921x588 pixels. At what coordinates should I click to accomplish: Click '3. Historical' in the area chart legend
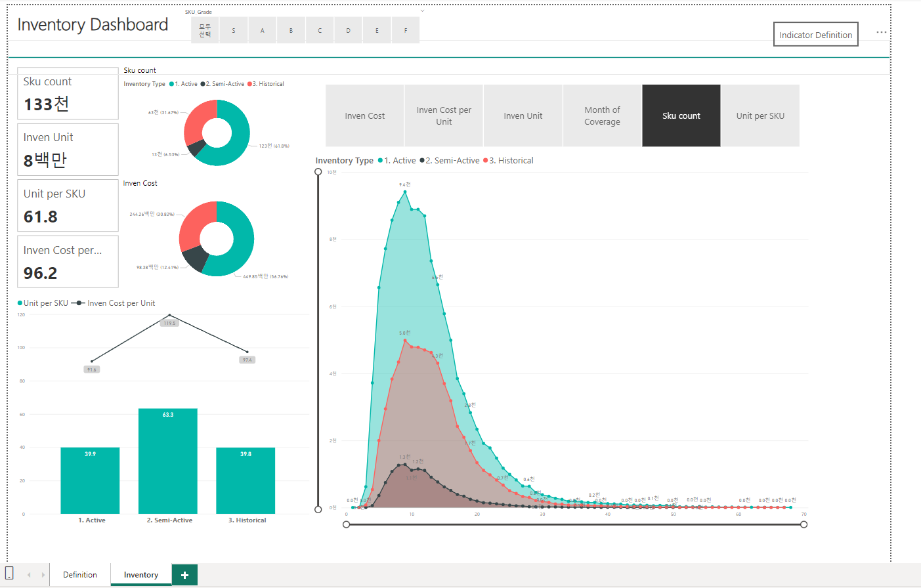click(511, 160)
